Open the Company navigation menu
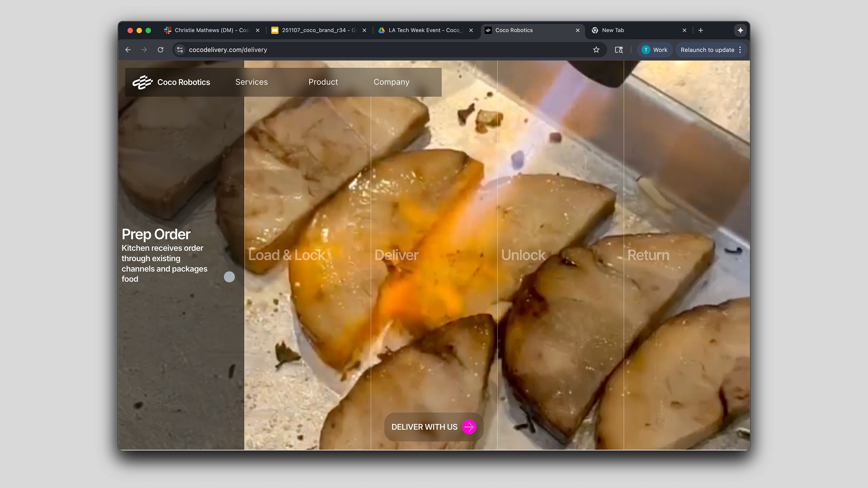Image resolution: width=868 pixels, height=488 pixels. point(391,82)
